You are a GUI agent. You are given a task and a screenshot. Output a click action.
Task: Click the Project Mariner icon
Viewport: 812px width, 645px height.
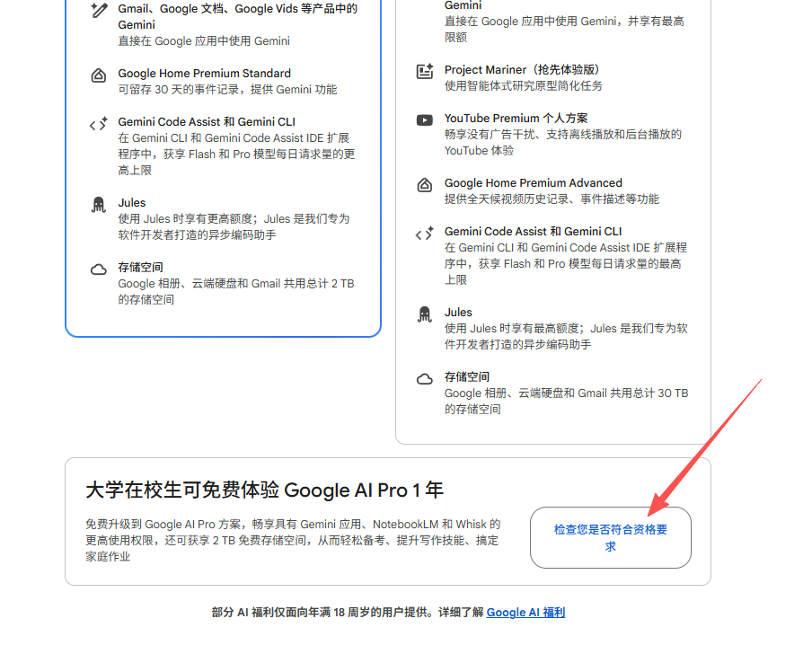425,72
